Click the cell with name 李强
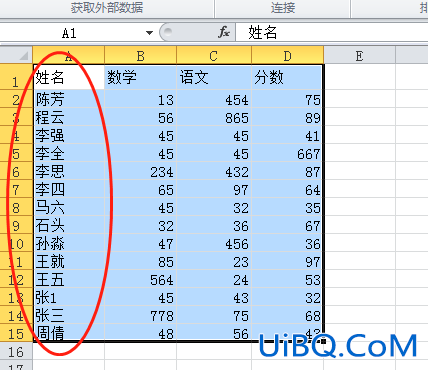428x370 pixels. tap(69, 135)
